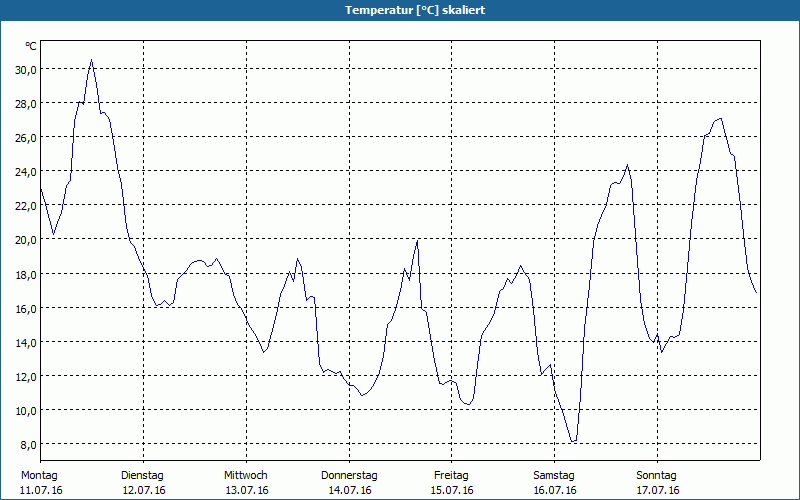Screen dimensions: 800x500
Task: Click the 20,0 temperature axis label
Action: [26, 240]
